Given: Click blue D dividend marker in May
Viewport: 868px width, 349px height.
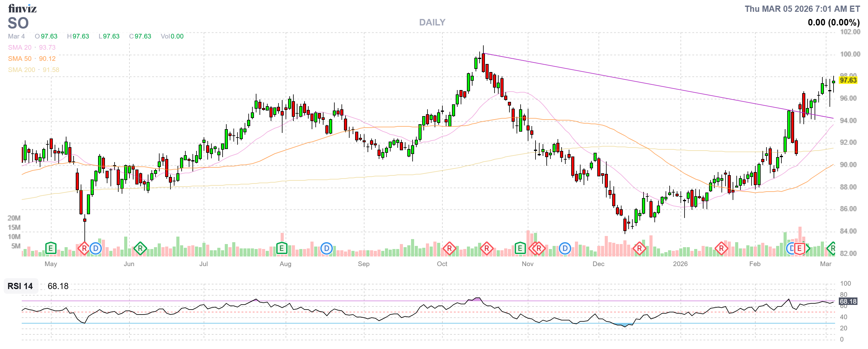Looking at the screenshot, I should (x=96, y=249).
